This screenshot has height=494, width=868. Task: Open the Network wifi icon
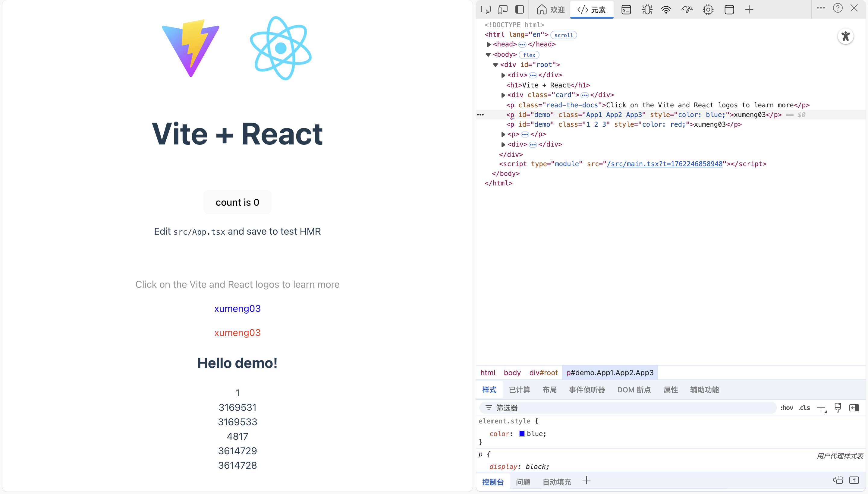click(x=666, y=10)
